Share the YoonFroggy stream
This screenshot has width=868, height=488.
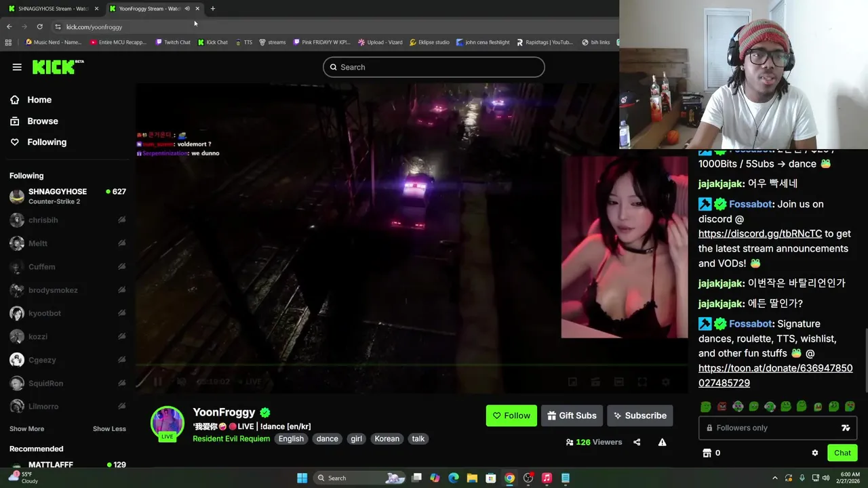tap(637, 443)
